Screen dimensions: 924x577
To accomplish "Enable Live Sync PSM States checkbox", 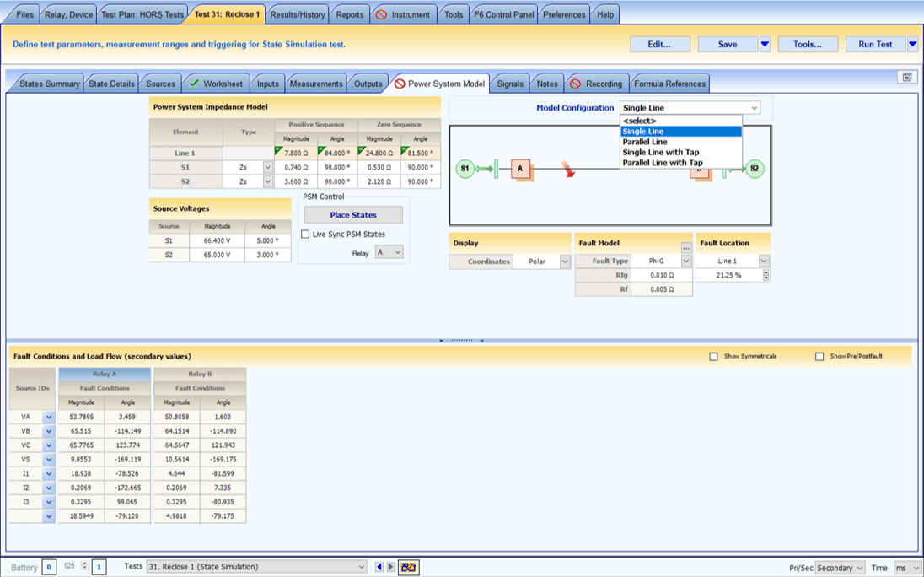I will pos(305,234).
